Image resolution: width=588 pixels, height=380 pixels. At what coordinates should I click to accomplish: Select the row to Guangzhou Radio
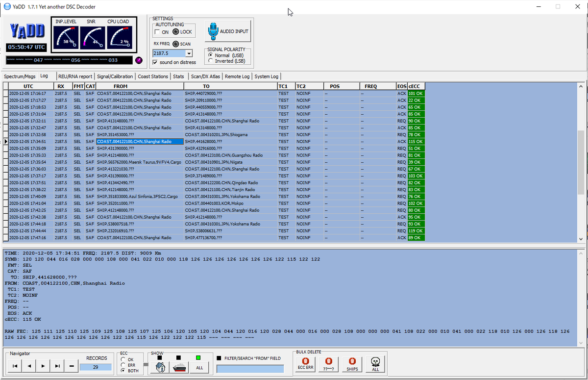click(x=214, y=155)
